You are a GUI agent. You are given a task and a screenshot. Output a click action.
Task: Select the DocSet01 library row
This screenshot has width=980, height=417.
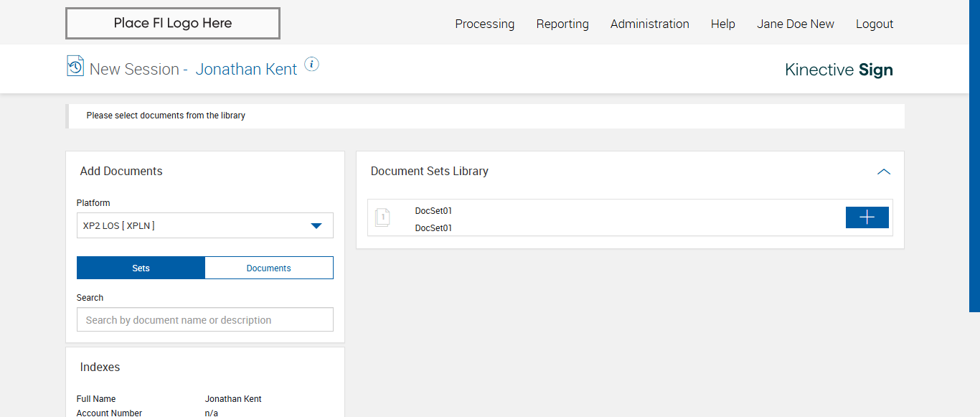click(610, 217)
